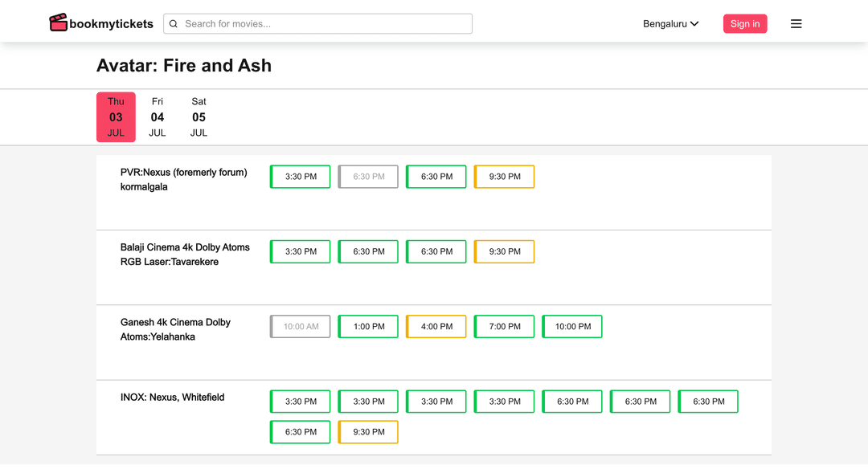
Task: Select the 9:30 PM show at PVR Nexus
Action: (505, 177)
